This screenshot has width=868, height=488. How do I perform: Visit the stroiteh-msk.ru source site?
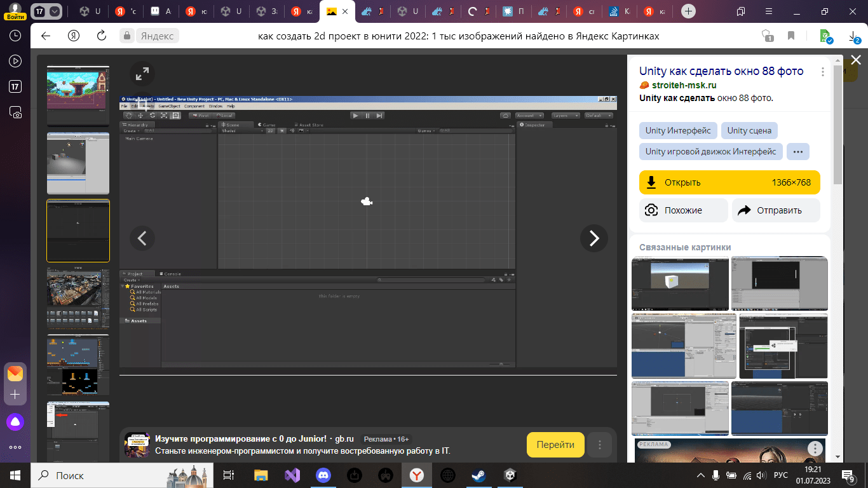click(684, 85)
